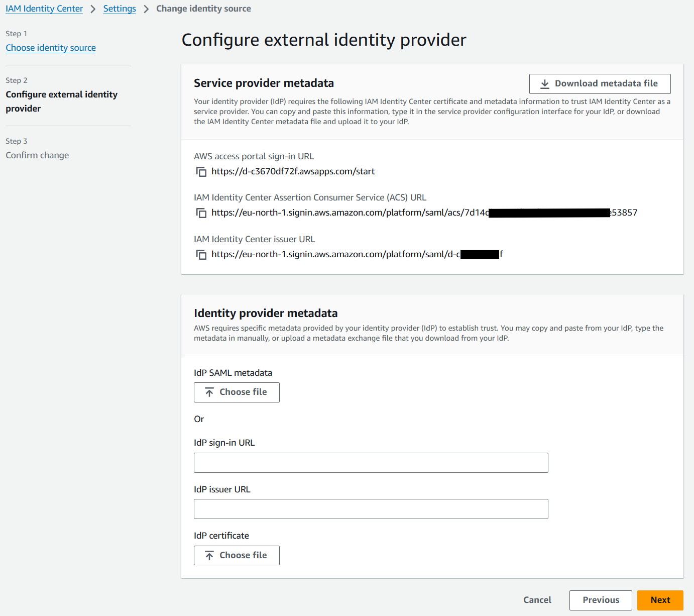Click the upload icon for IdP SAML metadata
This screenshot has width=694, height=616.
(x=210, y=392)
